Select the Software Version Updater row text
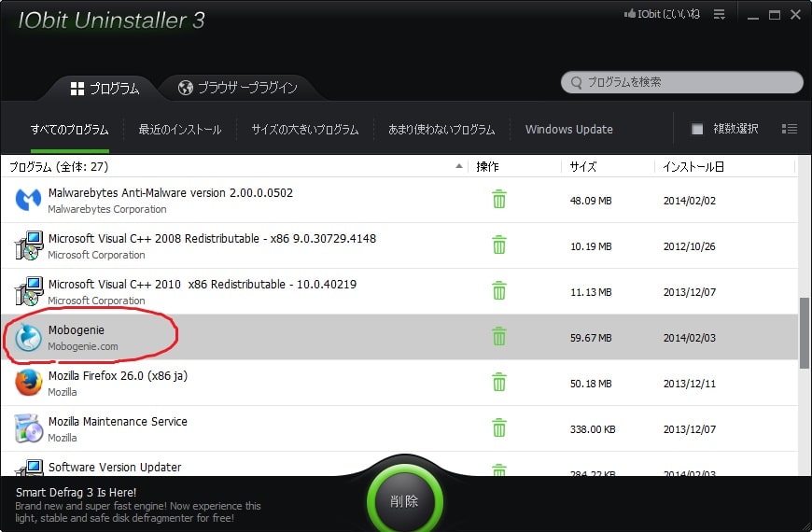812x532 pixels. coord(115,468)
